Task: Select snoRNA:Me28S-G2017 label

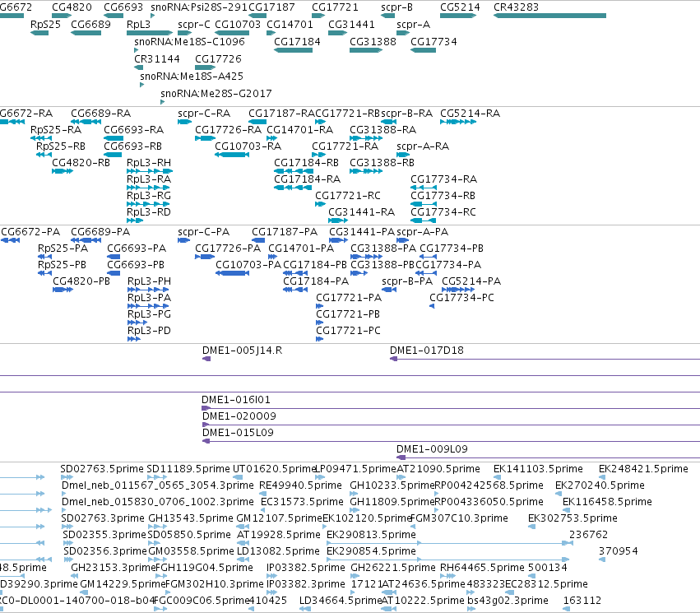Action: pyautogui.click(x=216, y=94)
